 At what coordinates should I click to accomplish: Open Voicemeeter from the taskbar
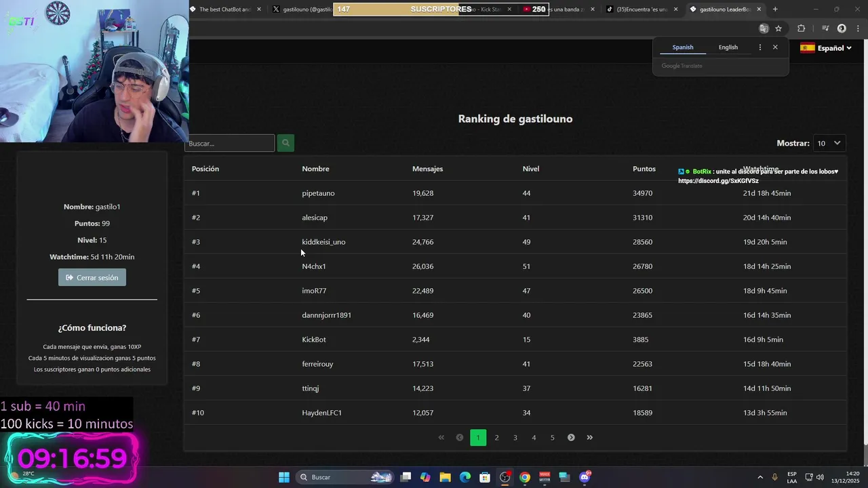click(x=545, y=477)
